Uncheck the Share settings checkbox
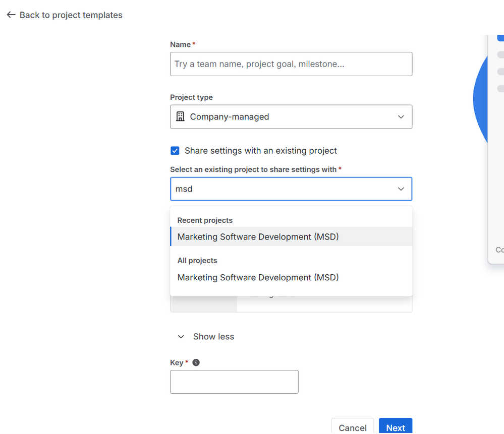This screenshot has height=434, width=504. click(175, 151)
